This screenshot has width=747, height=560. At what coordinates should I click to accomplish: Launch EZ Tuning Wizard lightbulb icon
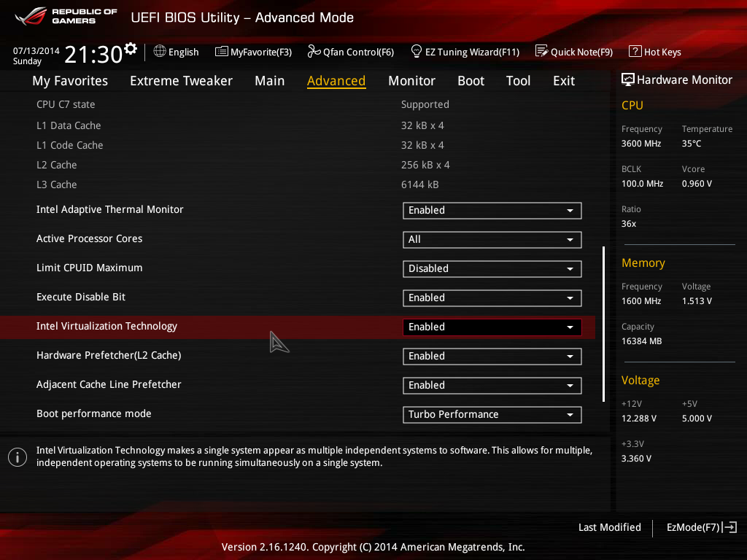[x=417, y=51]
